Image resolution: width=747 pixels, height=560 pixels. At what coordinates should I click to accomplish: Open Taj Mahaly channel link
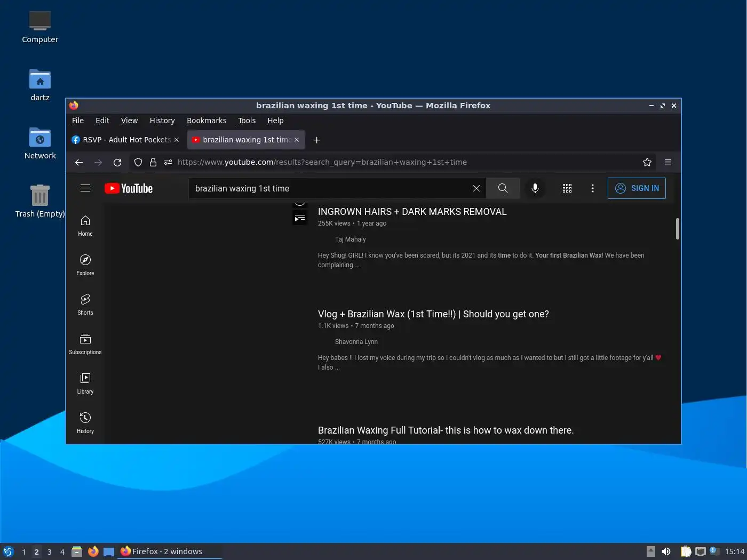[351, 239]
